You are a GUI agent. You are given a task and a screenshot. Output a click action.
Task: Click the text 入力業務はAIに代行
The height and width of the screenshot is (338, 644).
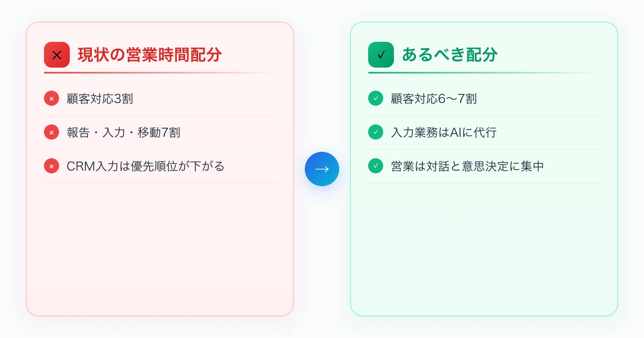444,133
